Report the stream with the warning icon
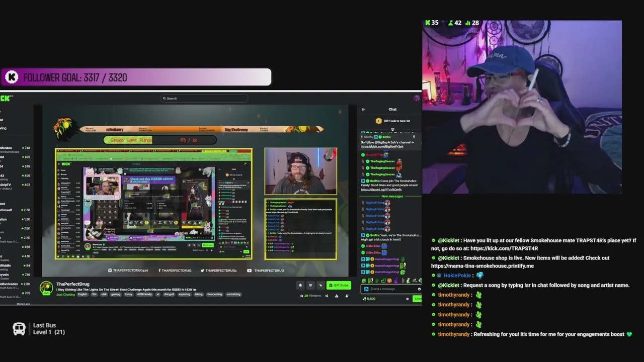The height and width of the screenshot is (362, 644). pos(336,296)
